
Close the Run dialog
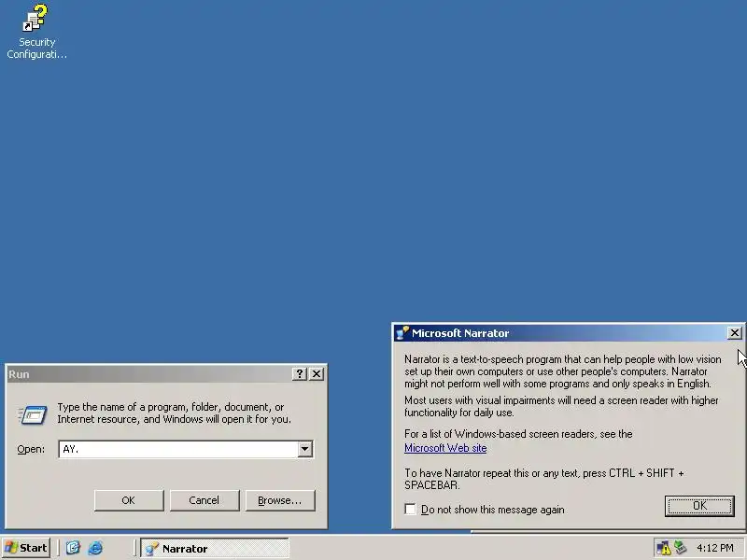click(317, 374)
